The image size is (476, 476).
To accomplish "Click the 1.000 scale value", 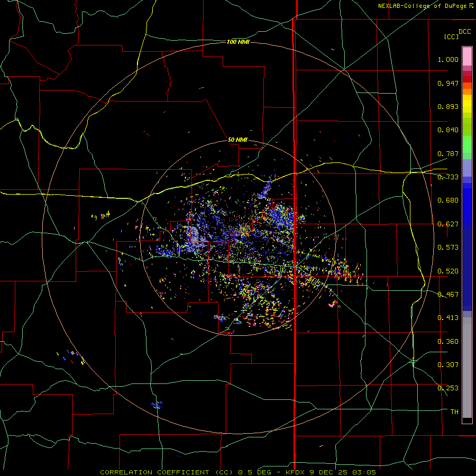I will click(x=448, y=59).
